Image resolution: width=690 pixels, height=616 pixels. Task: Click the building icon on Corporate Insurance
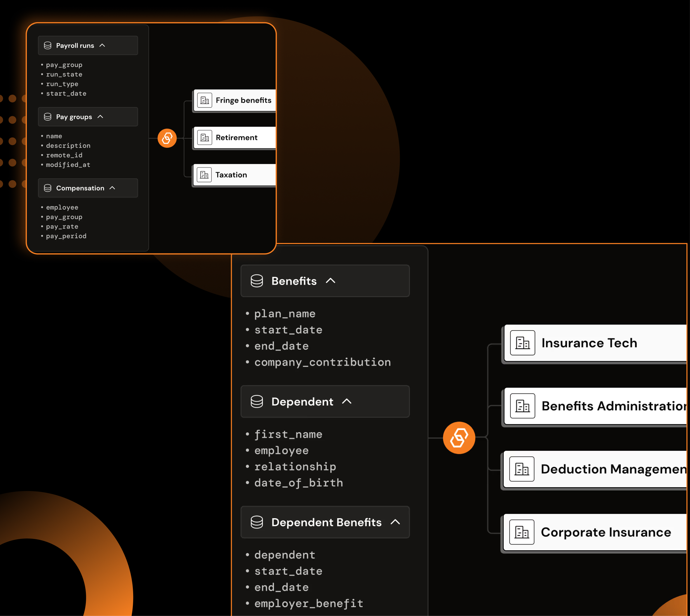click(522, 532)
